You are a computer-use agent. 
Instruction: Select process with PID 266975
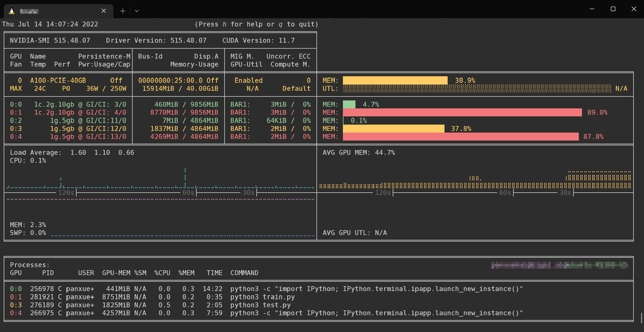[42, 313]
